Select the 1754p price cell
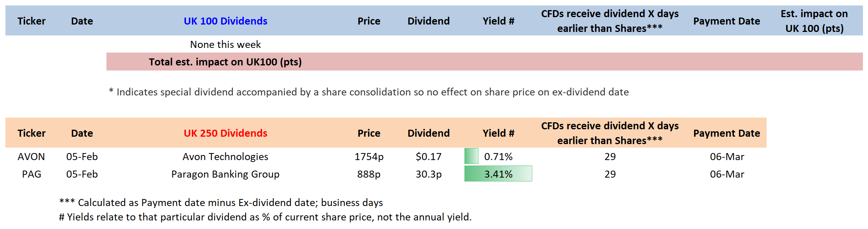The width and height of the screenshot is (868, 229). 369,157
